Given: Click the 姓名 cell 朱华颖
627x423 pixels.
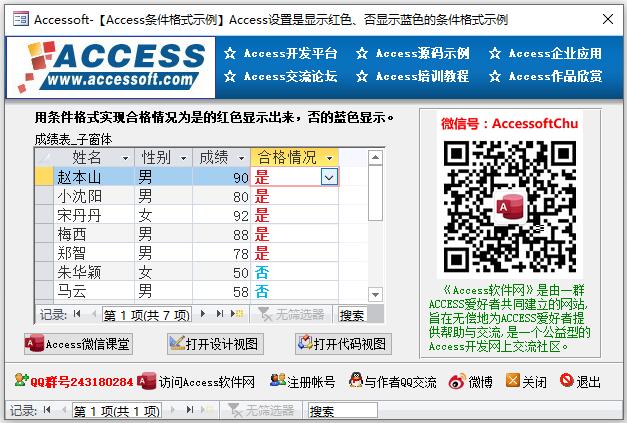Looking at the screenshot, I should pyautogui.click(x=94, y=273).
